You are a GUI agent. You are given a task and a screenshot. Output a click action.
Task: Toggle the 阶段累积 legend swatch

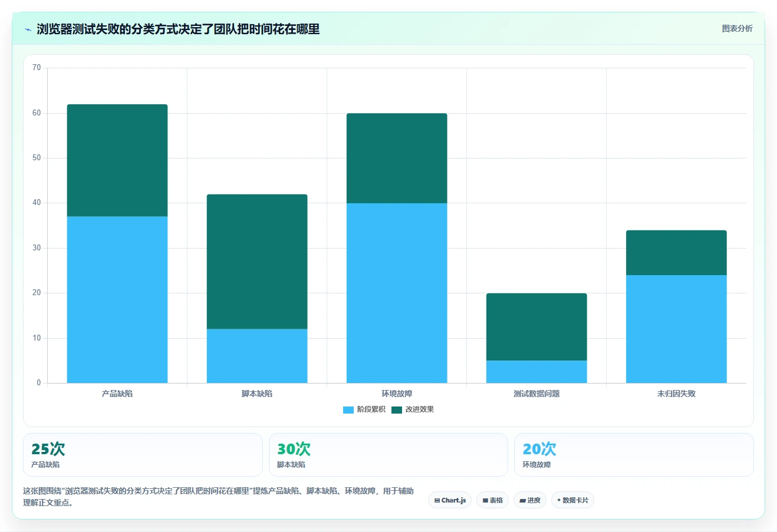point(348,409)
